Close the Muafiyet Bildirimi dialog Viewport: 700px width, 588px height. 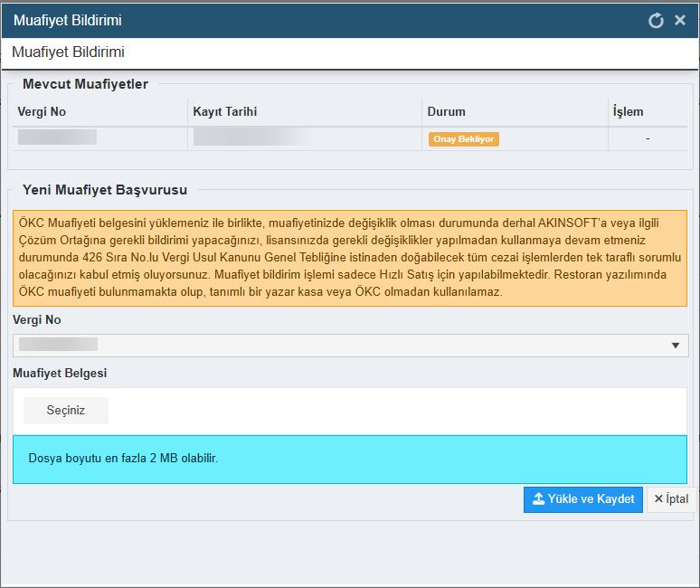(x=680, y=20)
